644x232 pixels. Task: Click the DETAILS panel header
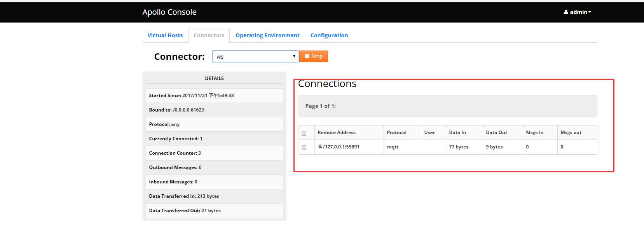tap(214, 78)
